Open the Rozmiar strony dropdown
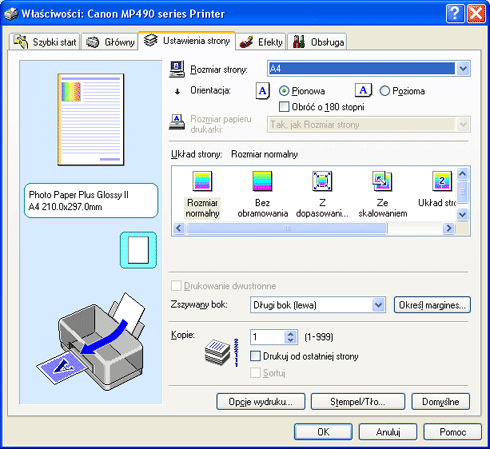Viewport: 490px width, 449px height. coord(463,69)
